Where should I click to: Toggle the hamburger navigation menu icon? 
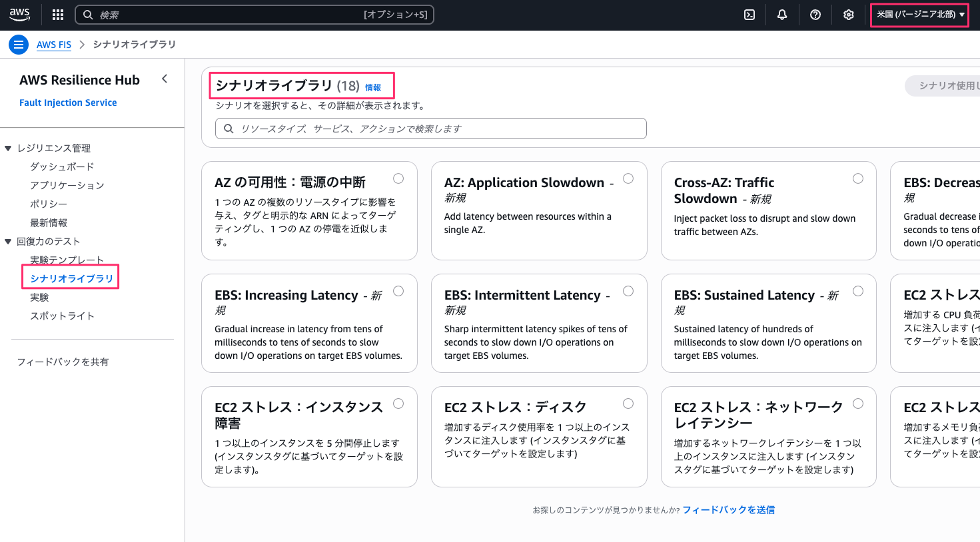pyautogui.click(x=19, y=45)
